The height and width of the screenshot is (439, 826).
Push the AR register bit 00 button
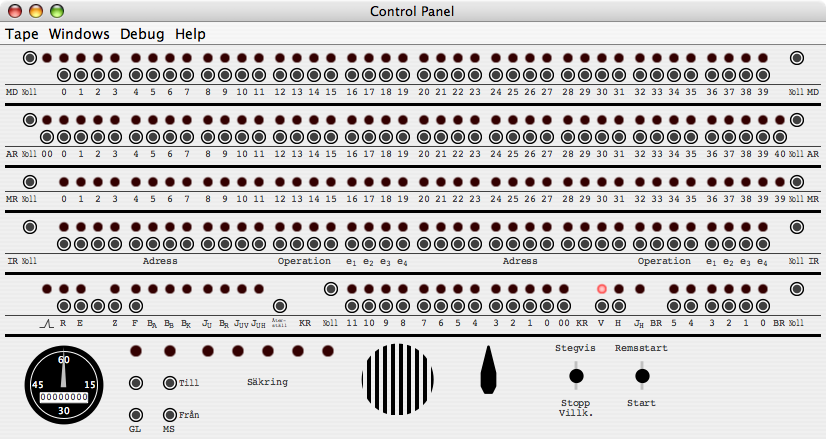point(47,138)
